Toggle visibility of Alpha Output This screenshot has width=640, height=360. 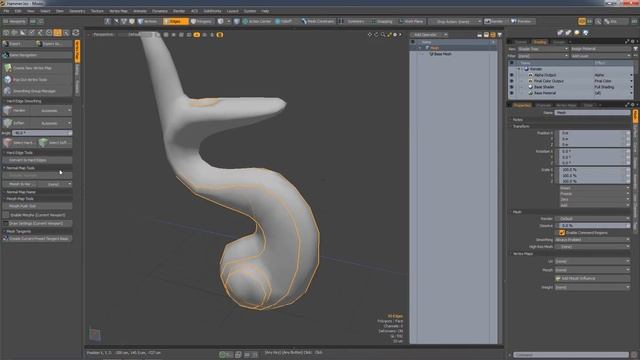(x=511, y=75)
